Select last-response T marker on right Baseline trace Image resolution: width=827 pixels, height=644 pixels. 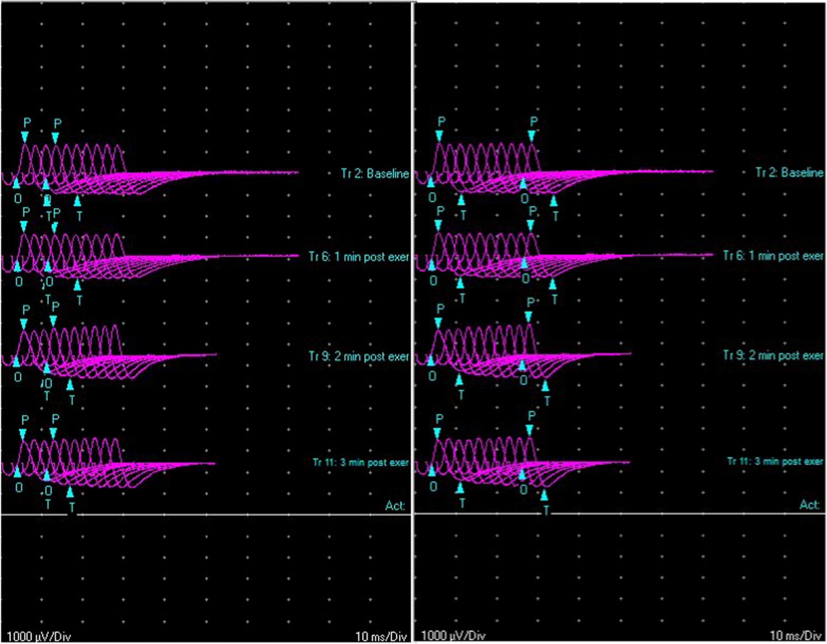[553, 201]
